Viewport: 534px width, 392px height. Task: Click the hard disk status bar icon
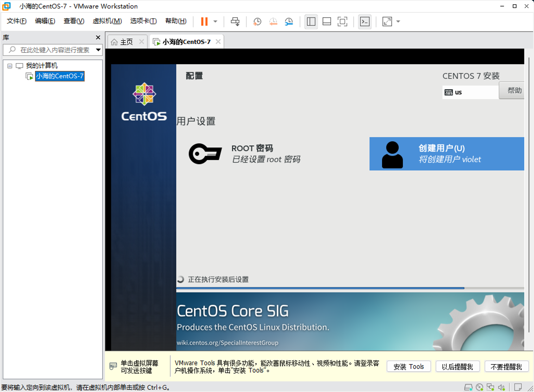tap(468, 387)
